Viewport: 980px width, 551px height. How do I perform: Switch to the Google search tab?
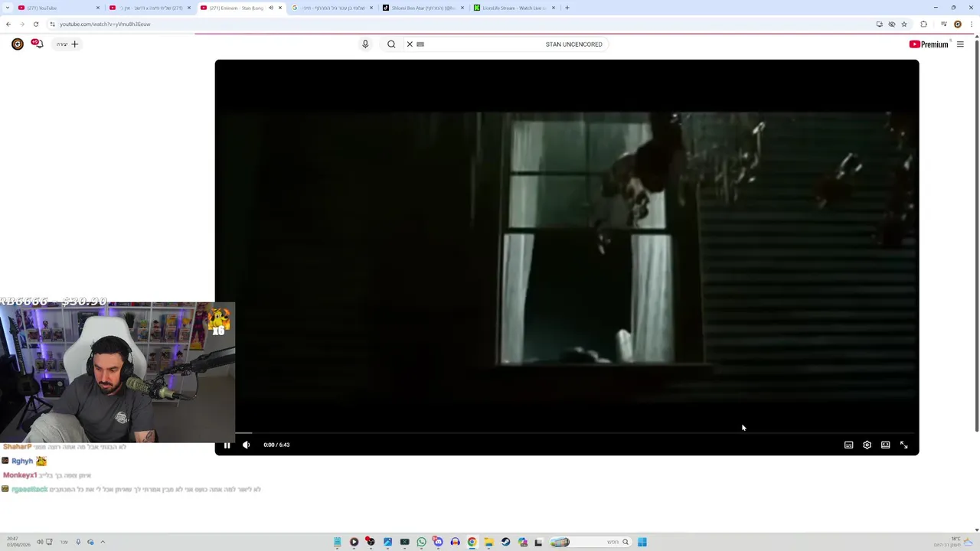329,8
